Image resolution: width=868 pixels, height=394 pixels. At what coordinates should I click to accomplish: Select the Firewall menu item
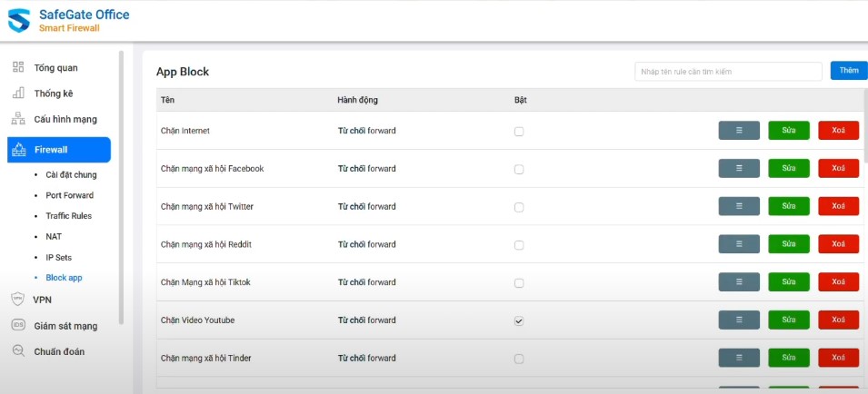tap(59, 150)
